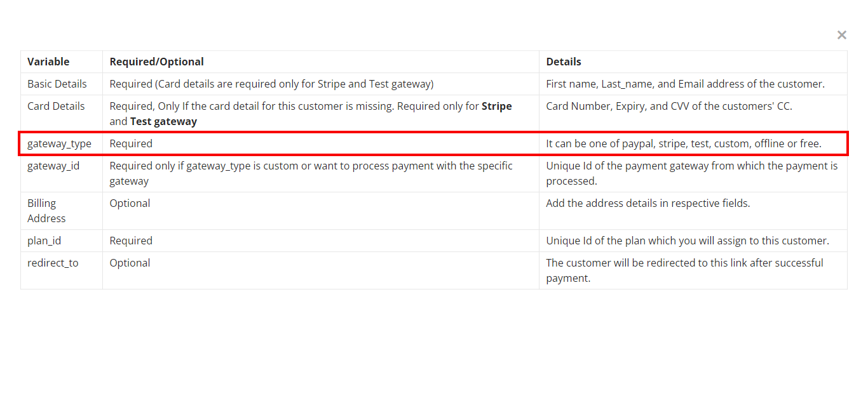Click the plan_id variable name
Viewport: 868px width, 417px height.
[x=44, y=241]
